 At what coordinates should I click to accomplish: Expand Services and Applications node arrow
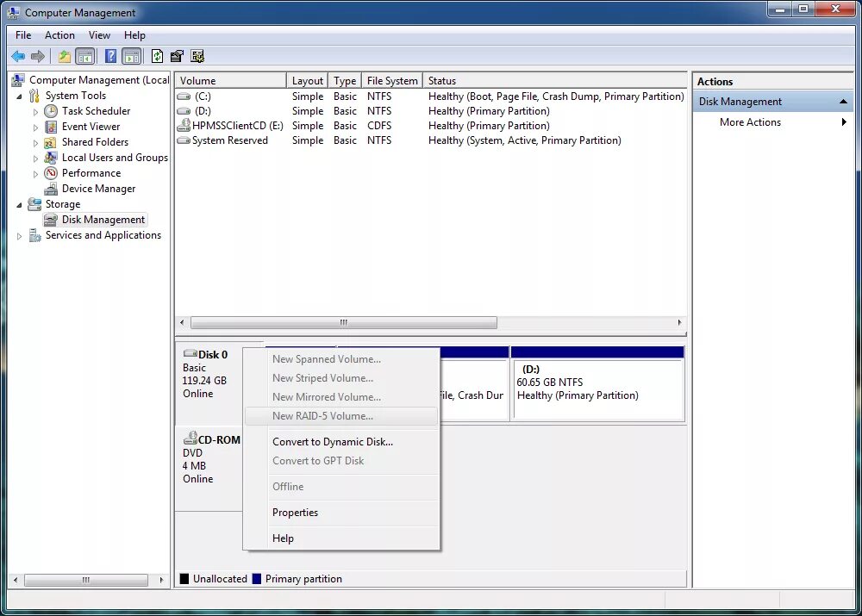pos(19,236)
